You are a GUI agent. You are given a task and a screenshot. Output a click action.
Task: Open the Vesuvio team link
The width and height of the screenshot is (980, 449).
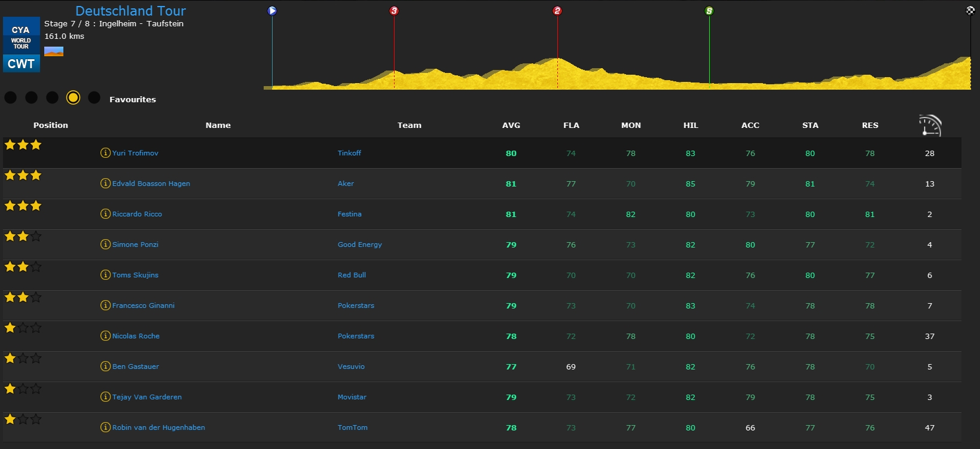[x=351, y=366]
